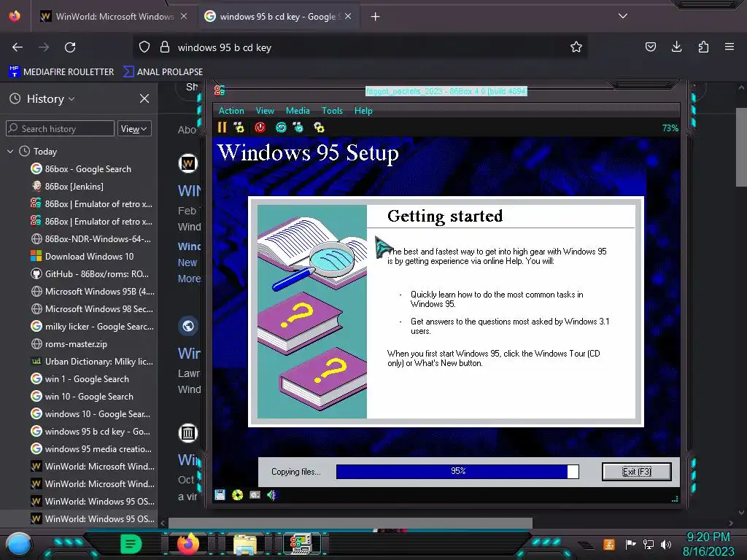Click the Start orb button

pos(19,545)
